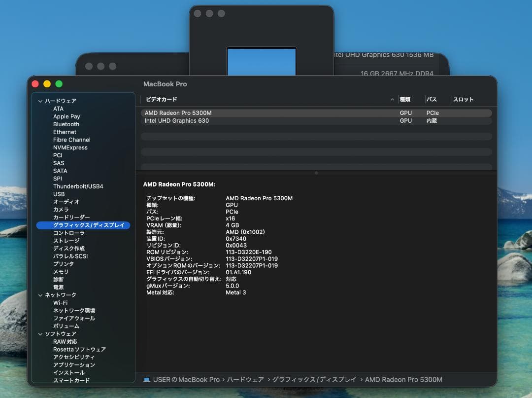Click the VRAM value 4 GB
The image size is (532, 398).
233,225
